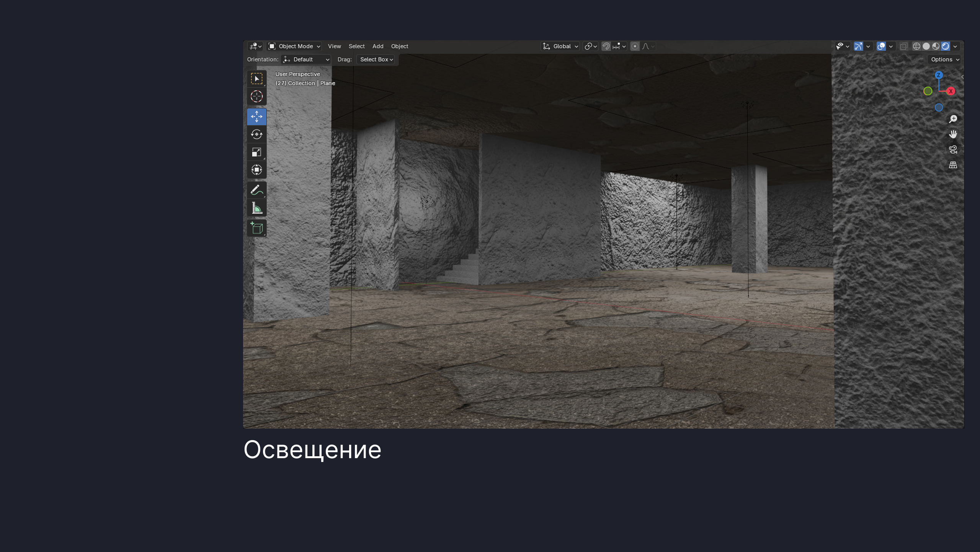Toggle proportional editing
The width and height of the screenshot is (980, 552).
click(x=635, y=46)
